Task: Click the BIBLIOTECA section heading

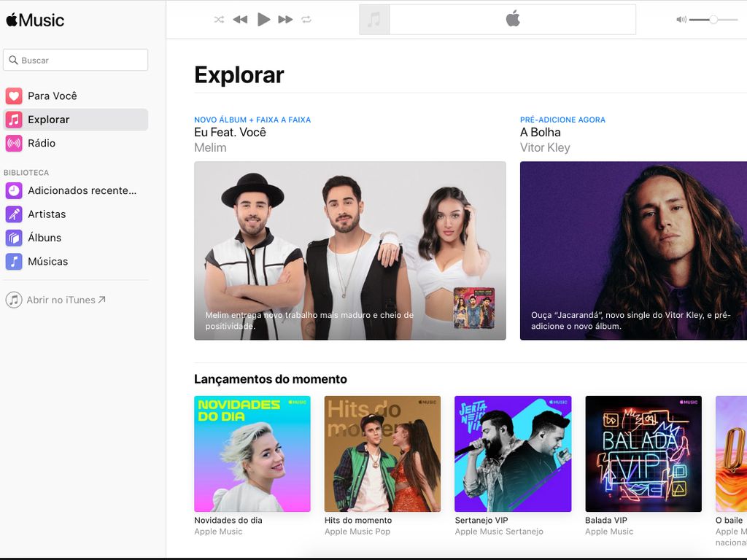Action: [26, 172]
